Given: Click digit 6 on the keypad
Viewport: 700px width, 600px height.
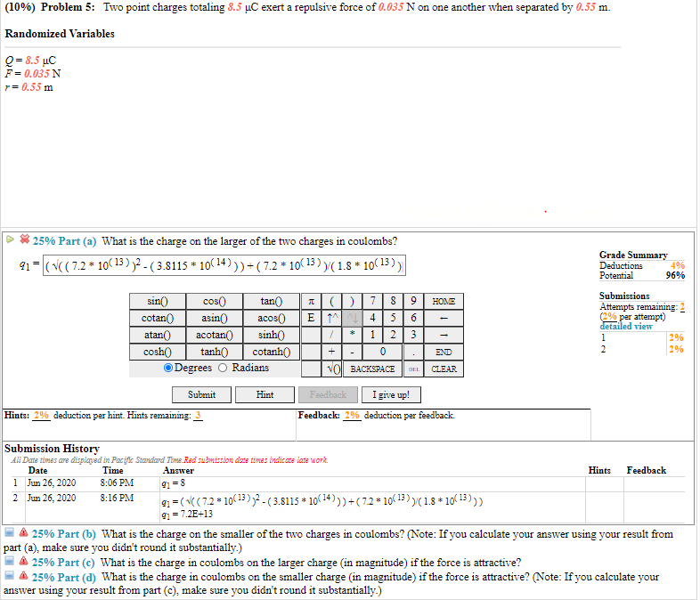Looking at the screenshot, I should pos(414,318).
